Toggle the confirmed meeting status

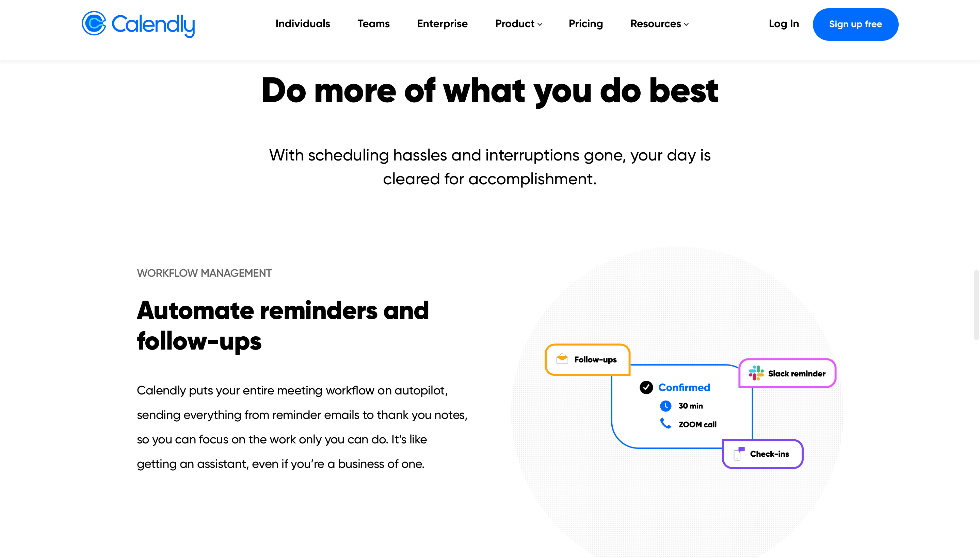click(646, 387)
